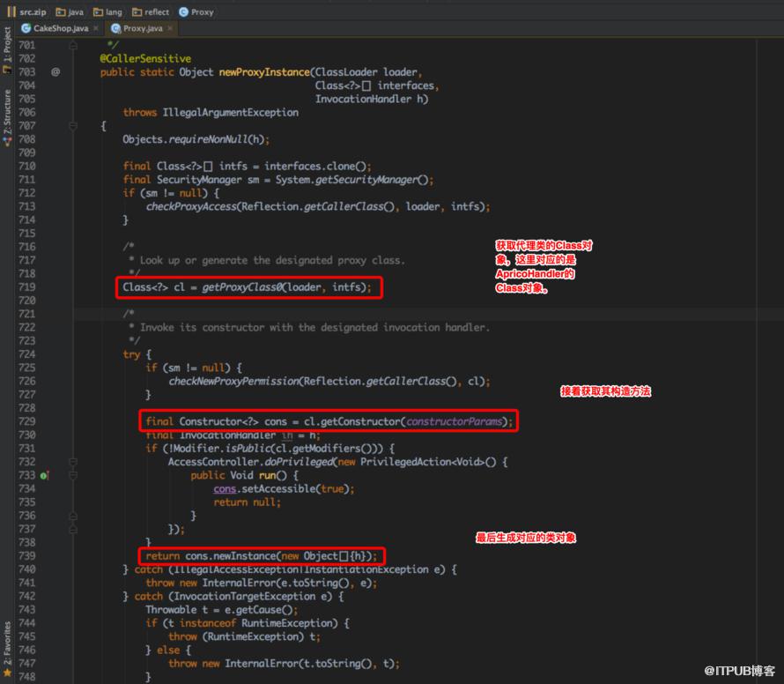Click the checkProxyAccess call
This screenshot has width=784, height=684.
191,206
